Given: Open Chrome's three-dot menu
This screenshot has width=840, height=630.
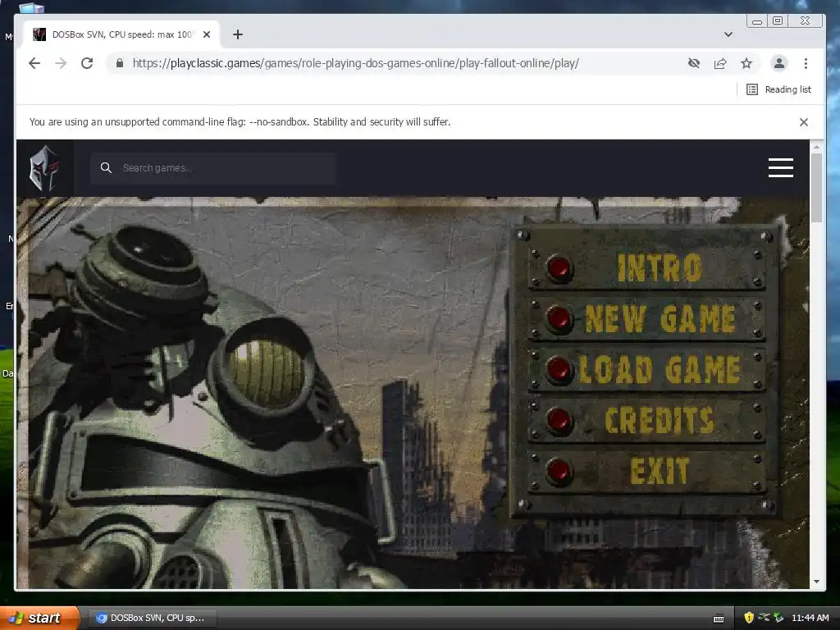Looking at the screenshot, I should [806, 63].
